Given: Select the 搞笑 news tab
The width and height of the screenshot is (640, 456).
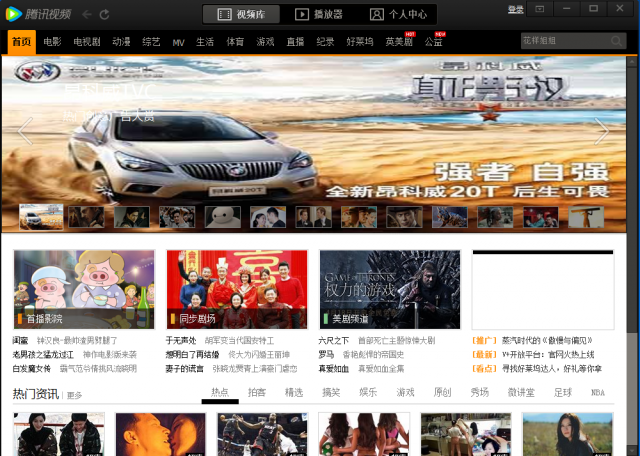Looking at the screenshot, I should (x=331, y=393).
